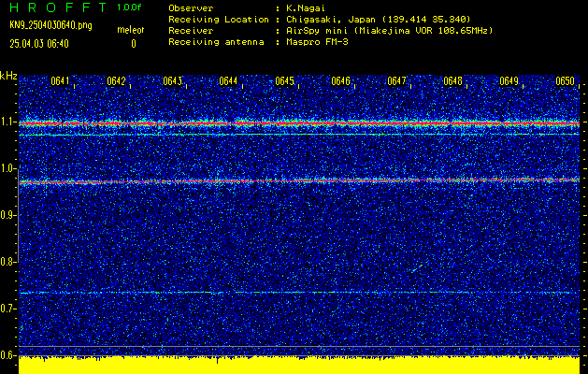
Task: Select the file name KN9_2504030640.png
Action: tap(50, 25)
